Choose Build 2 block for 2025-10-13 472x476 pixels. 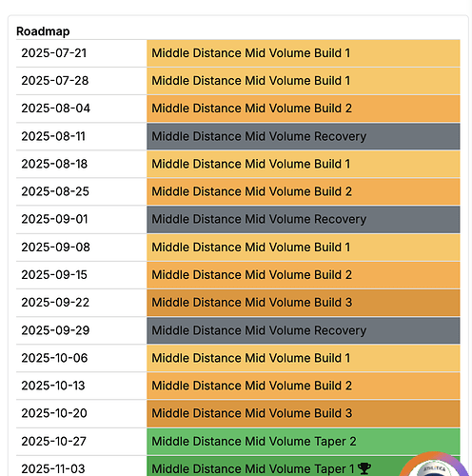click(x=304, y=386)
